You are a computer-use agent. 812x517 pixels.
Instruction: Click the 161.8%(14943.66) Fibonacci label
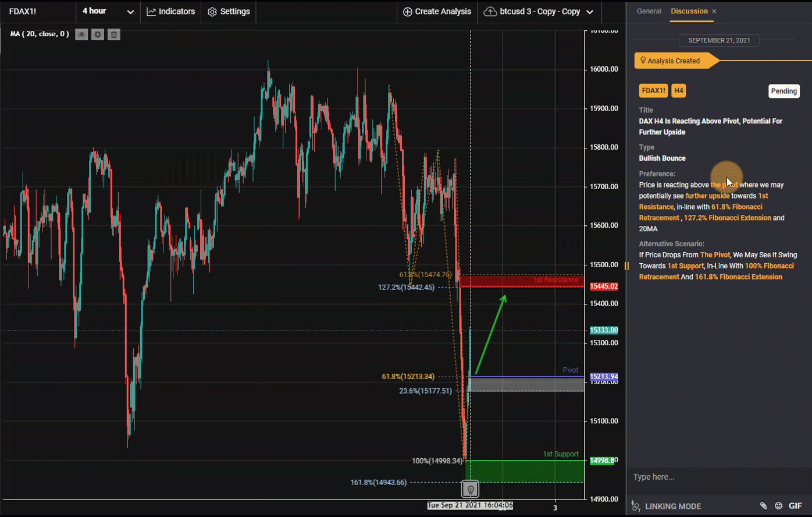point(379,482)
